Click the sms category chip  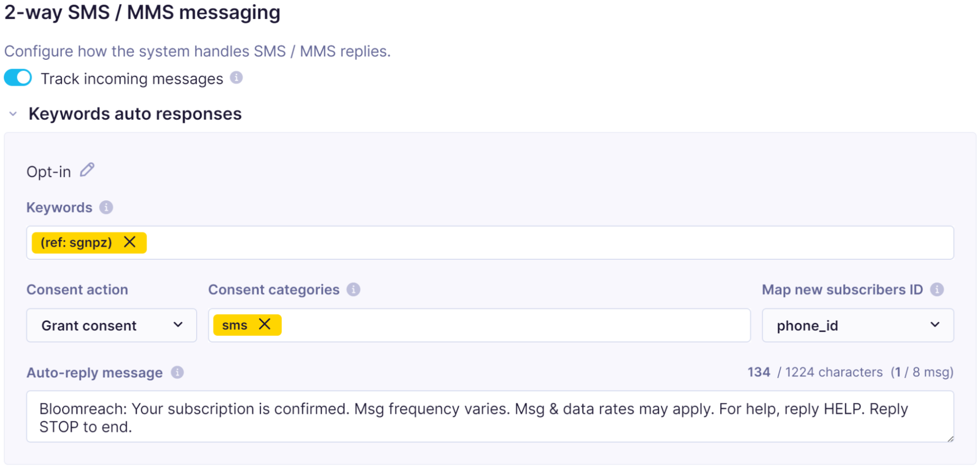[234, 325]
